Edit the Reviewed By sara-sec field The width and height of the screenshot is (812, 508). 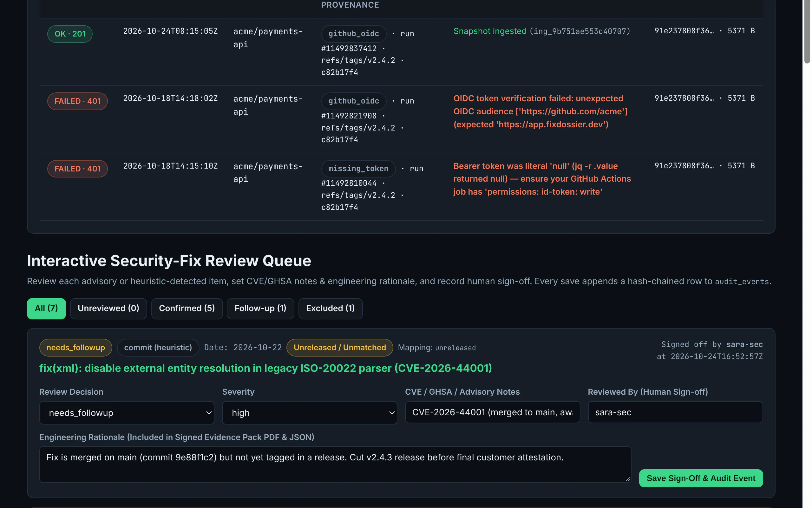pos(675,412)
